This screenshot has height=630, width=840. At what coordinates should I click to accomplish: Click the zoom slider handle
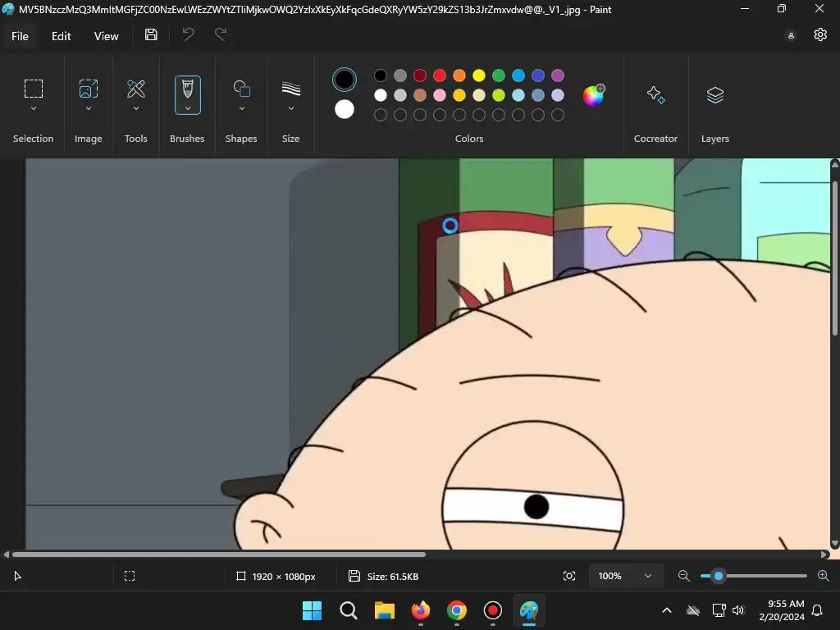[x=719, y=576]
